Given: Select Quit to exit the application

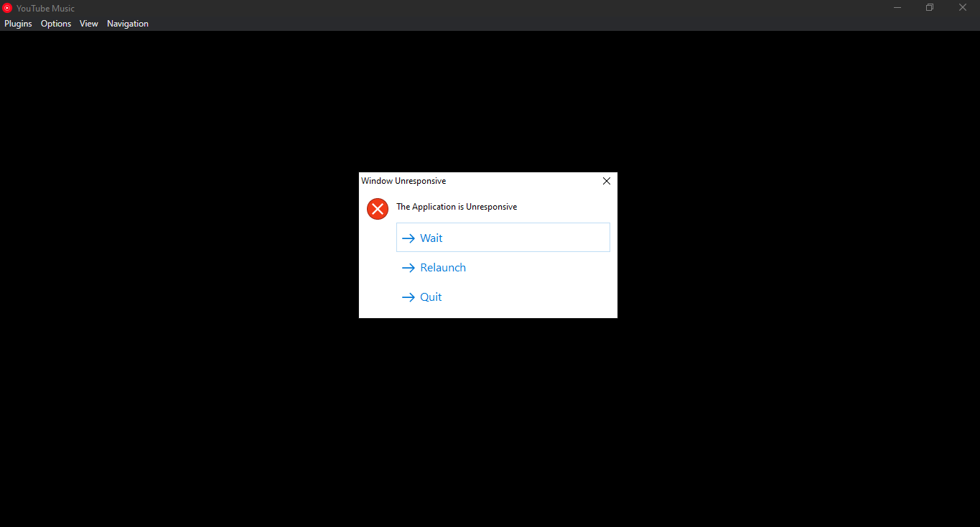Looking at the screenshot, I should pyautogui.click(x=431, y=297).
